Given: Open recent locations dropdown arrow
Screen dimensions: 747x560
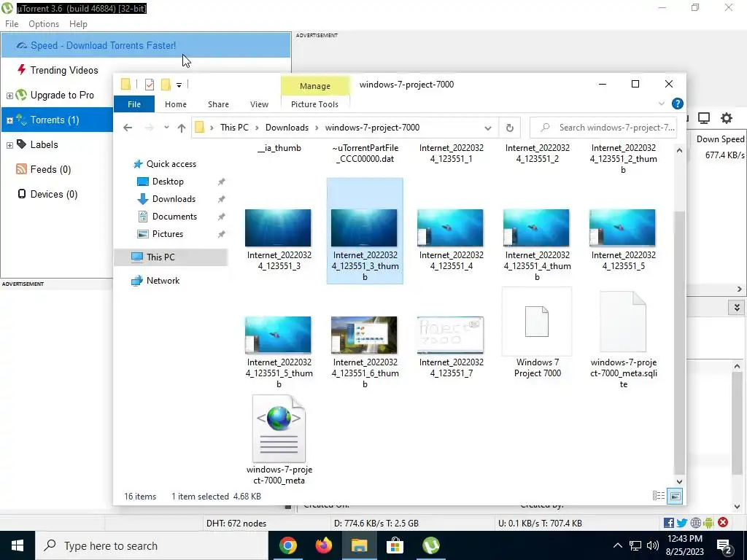Looking at the screenshot, I should point(166,128).
